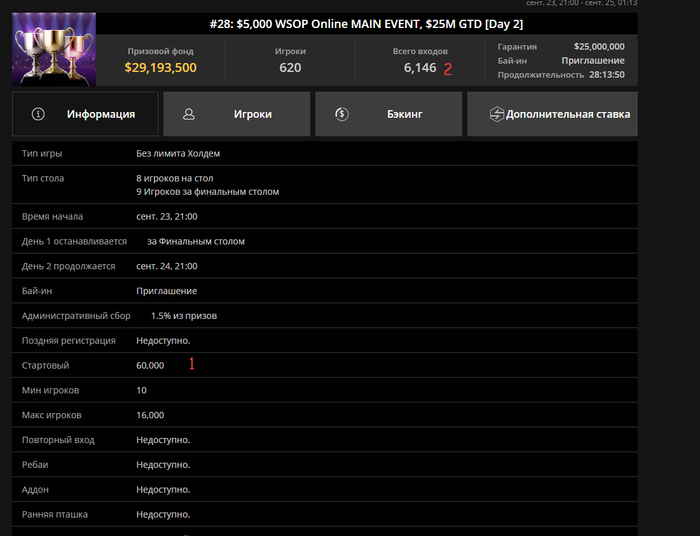Select the Дополнительная ставка tab

(x=552, y=114)
